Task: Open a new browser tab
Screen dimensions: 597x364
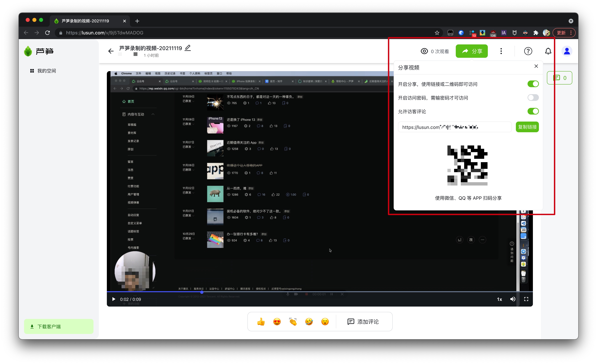Action: pos(137,21)
